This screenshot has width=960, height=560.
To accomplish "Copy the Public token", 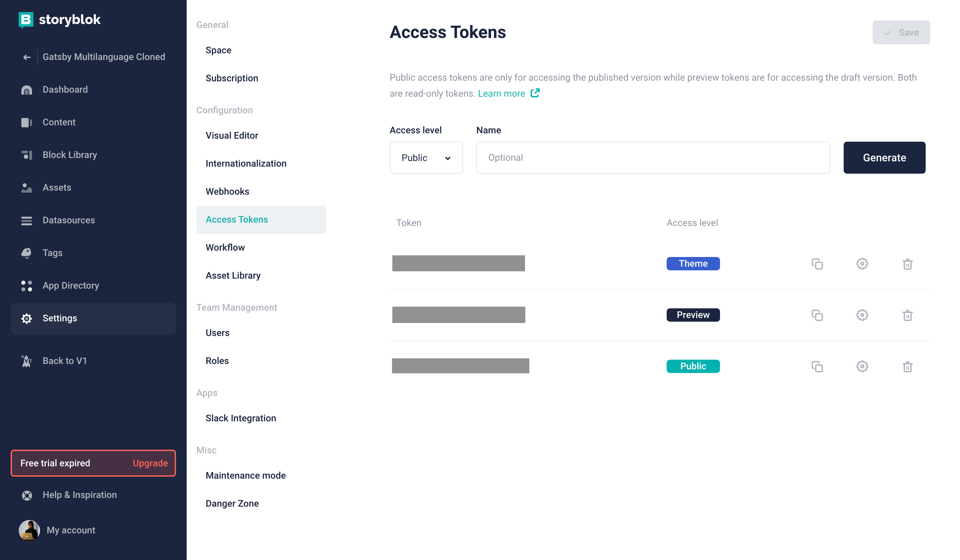I will pyautogui.click(x=817, y=366).
